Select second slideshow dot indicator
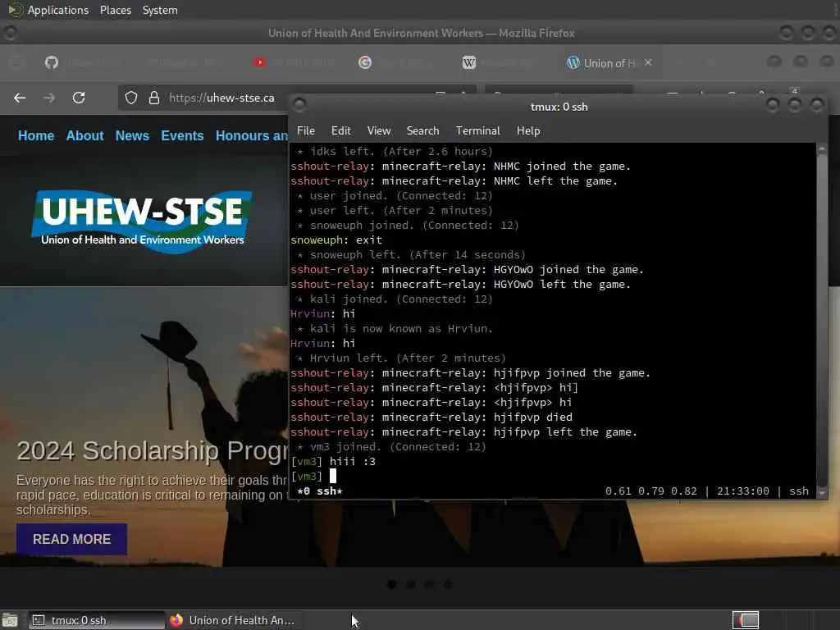This screenshot has width=840, height=630. coord(410,584)
